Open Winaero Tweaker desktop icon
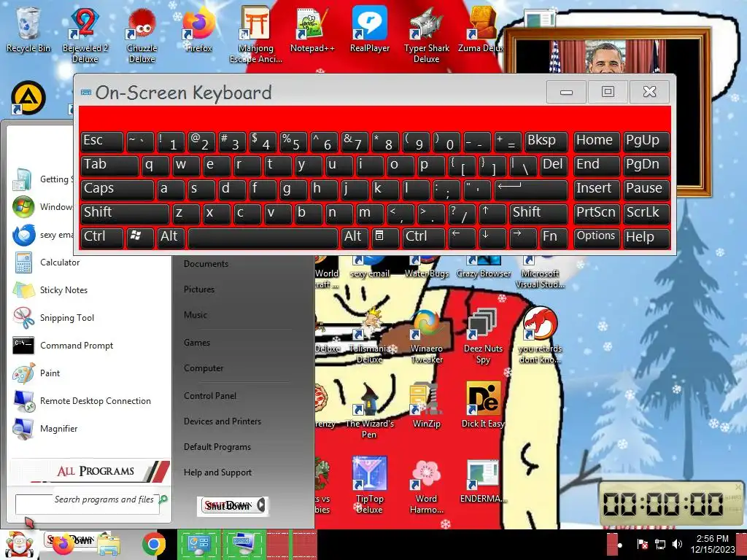 point(426,336)
